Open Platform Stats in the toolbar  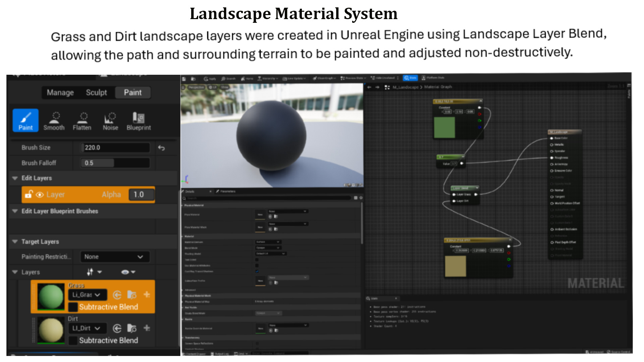(x=433, y=78)
